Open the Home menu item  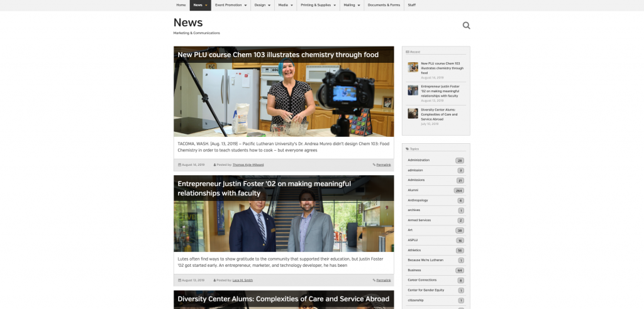coord(181,5)
